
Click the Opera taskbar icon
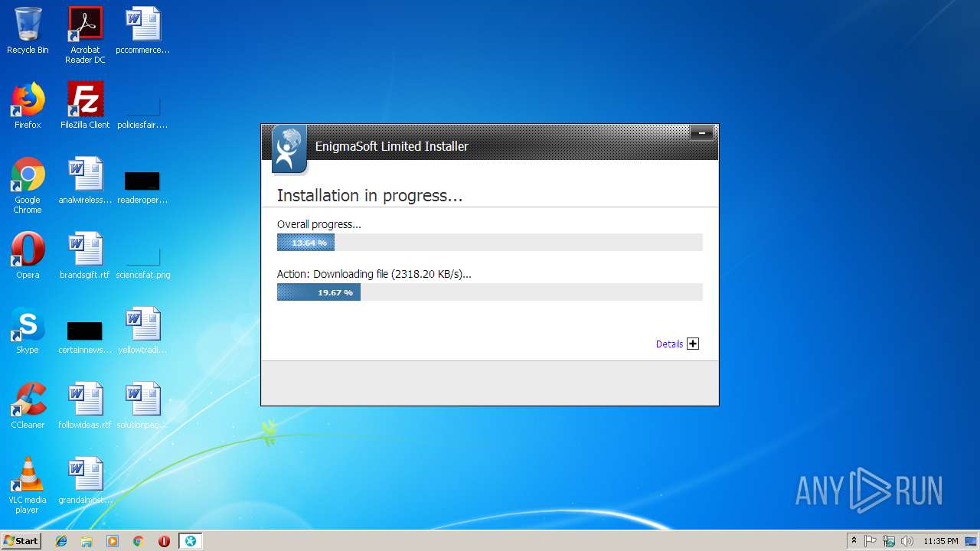tap(164, 541)
